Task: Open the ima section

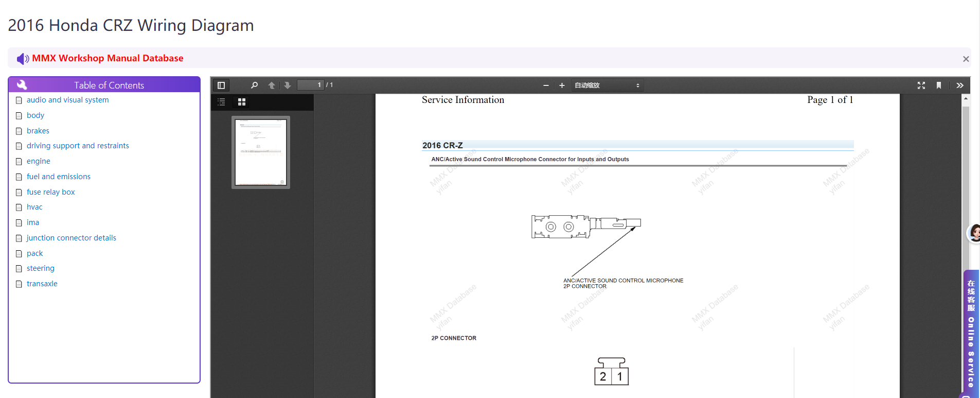Action: click(33, 222)
